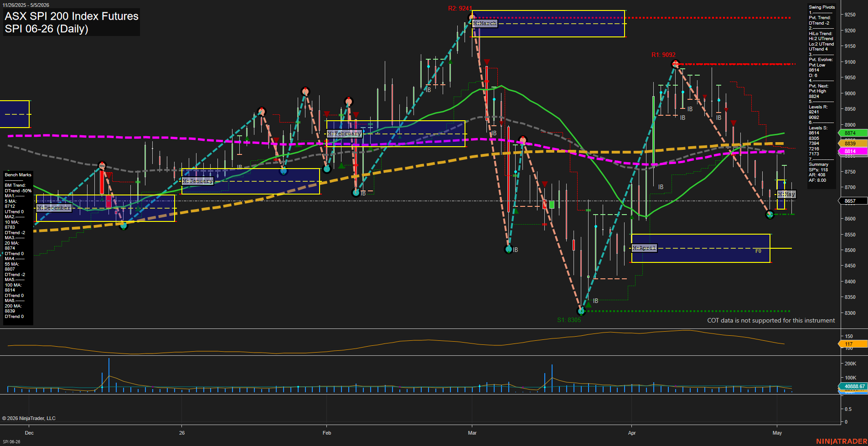Click the M:March monthly range label
The height and width of the screenshot is (446, 868).
point(485,23)
